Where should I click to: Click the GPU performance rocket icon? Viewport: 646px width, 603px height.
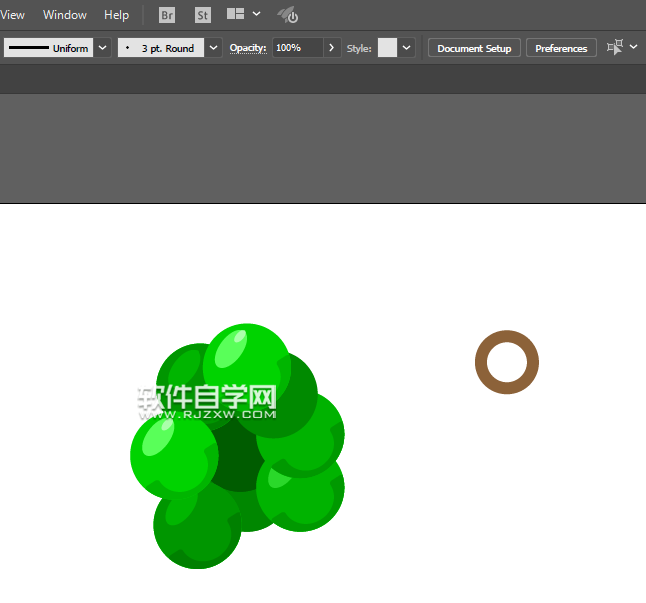(x=287, y=15)
